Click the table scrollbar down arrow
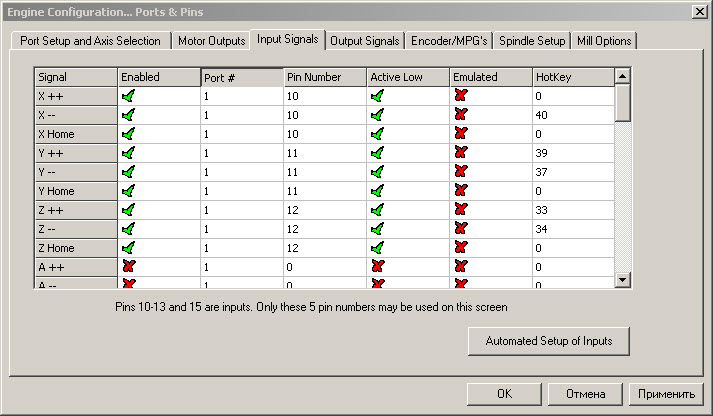 623,280
